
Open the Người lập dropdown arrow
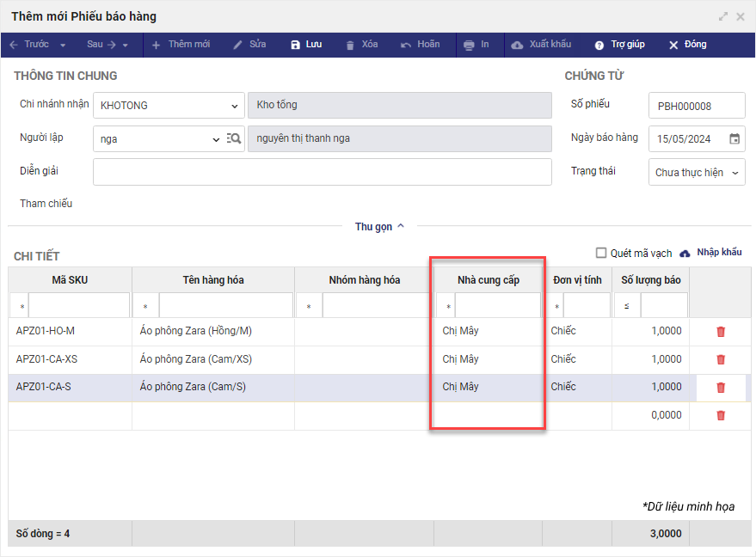pyautogui.click(x=216, y=139)
